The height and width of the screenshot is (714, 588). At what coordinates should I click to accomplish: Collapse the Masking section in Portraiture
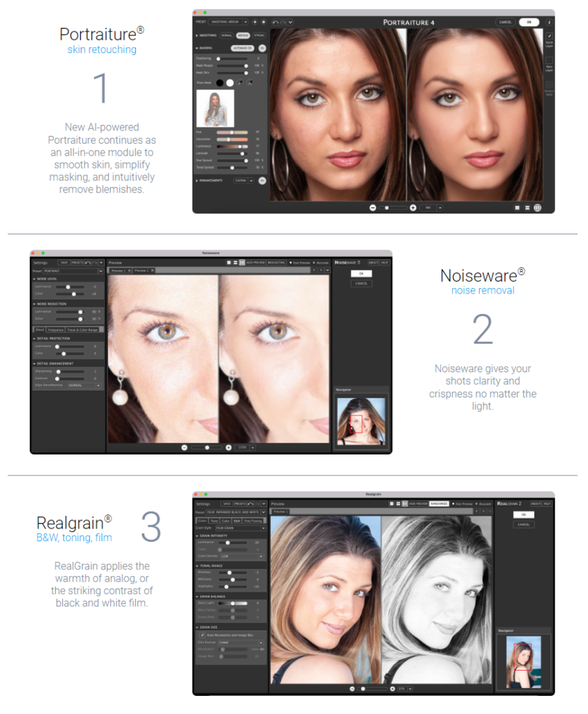197,48
